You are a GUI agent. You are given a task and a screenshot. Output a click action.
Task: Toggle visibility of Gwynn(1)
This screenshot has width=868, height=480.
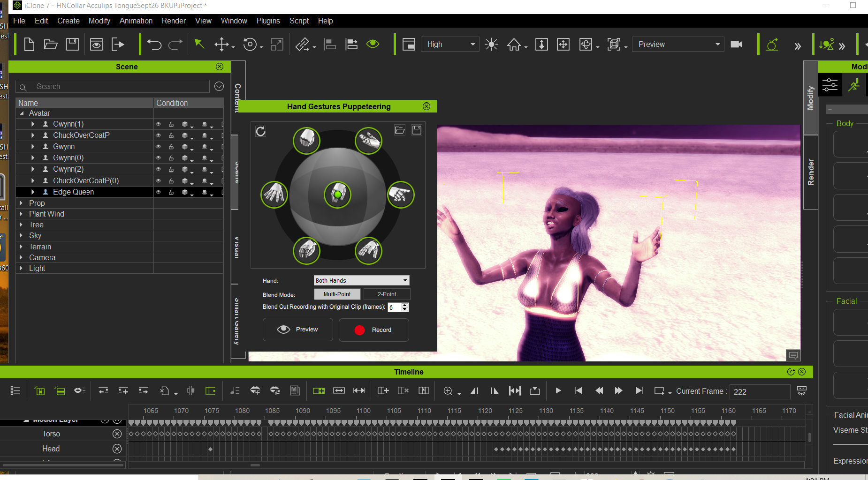tap(159, 124)
